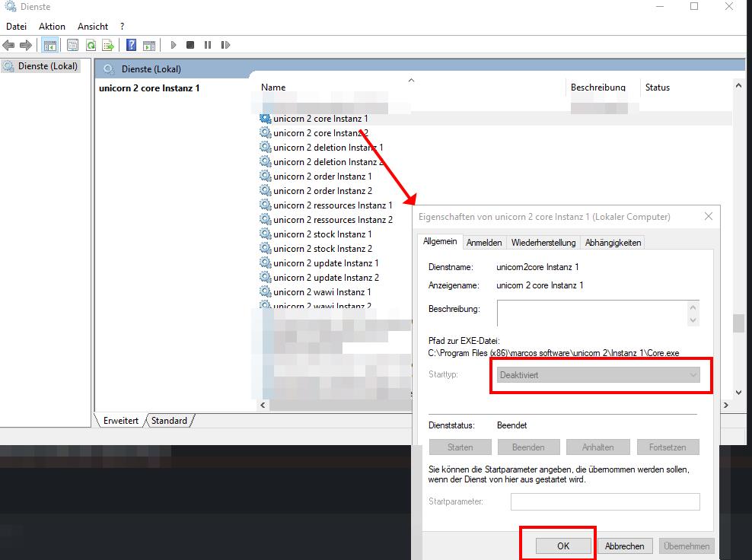Click gear icon of unicorn 2 wawi Instanz 1

[x=265, y=291]
